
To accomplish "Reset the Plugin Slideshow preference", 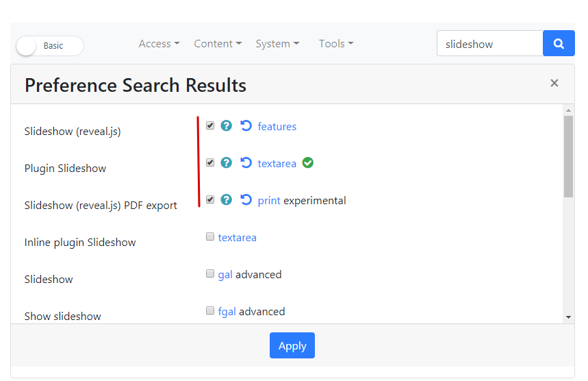I will [246, 162].
